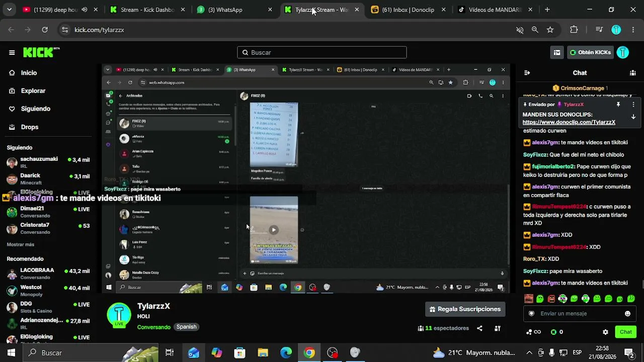Show the chat users list icon
This screenshot has height=362, width=644.
632,73
